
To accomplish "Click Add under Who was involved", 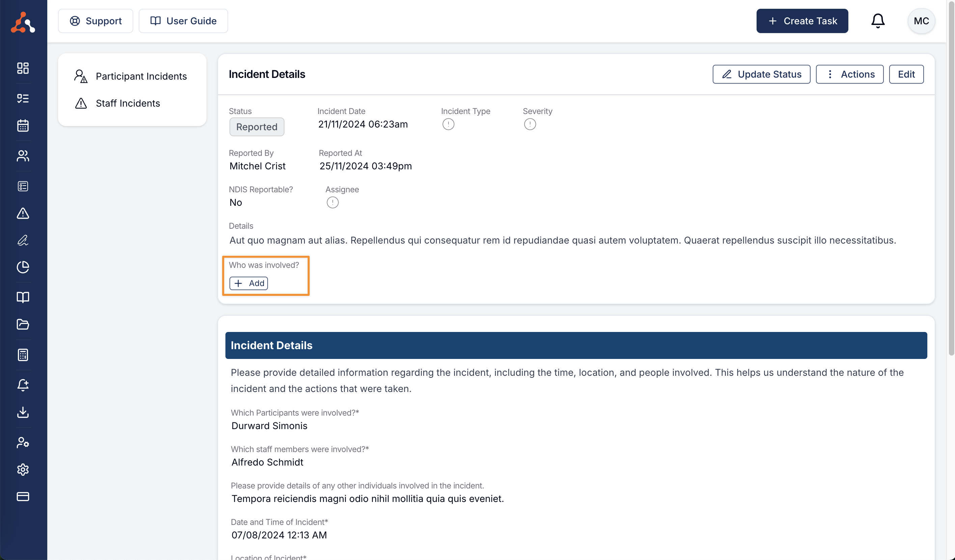I will [x=249, y=283].
